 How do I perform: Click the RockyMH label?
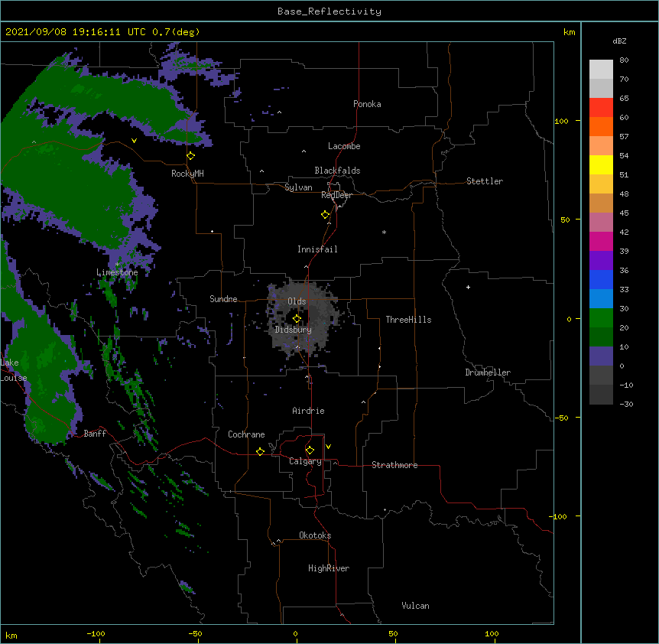coord(187,174)
